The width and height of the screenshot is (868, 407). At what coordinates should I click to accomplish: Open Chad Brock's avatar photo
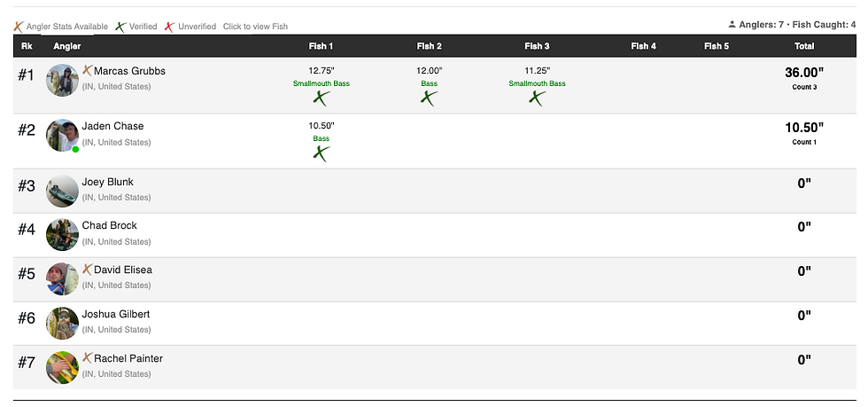click(62, 235)
